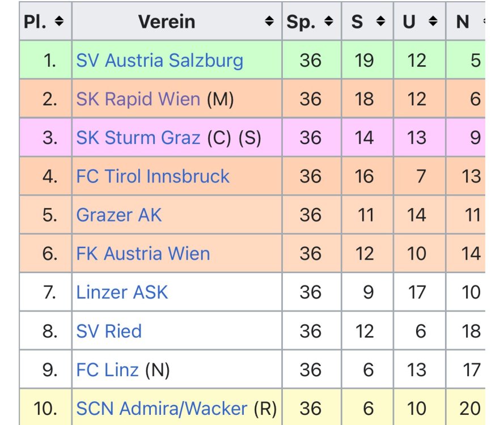Open SV Austria Salzburg link
This screenshot has width=504, height=425.
click(x=159, y=60)
